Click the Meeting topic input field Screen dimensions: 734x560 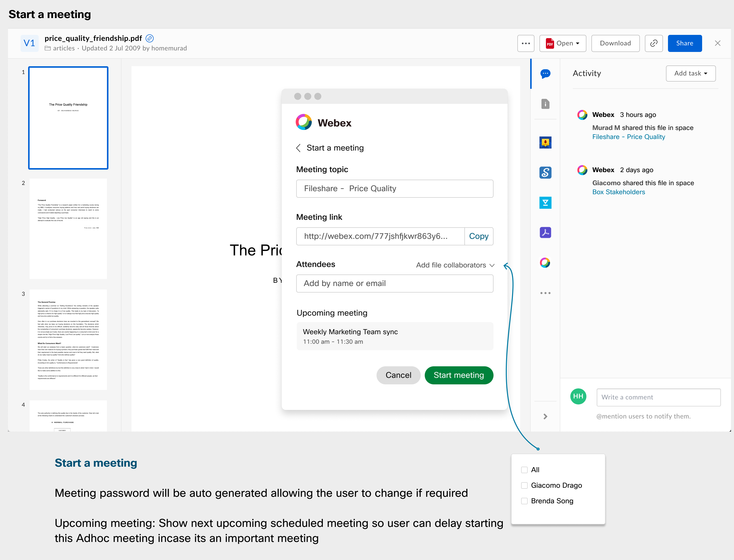pos(395,189)
